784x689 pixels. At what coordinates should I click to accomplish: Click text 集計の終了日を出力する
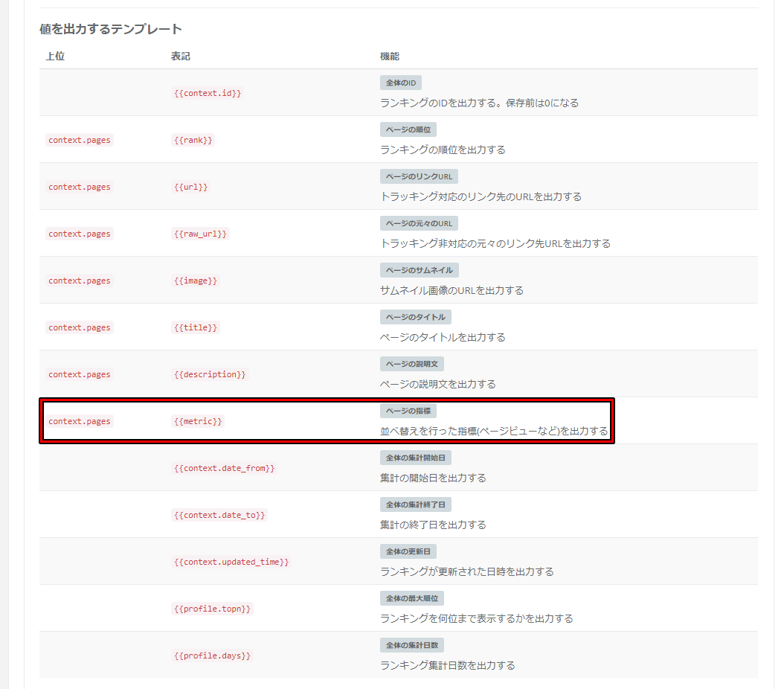(x=433, y=526)
